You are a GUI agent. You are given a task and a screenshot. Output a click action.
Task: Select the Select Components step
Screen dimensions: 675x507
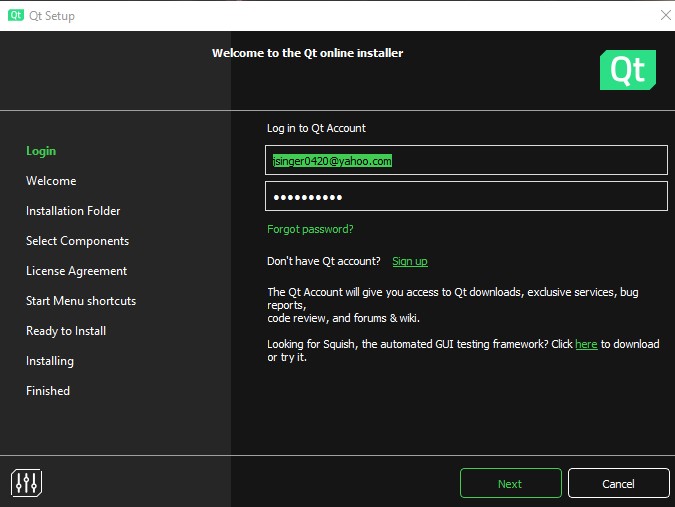click(77, 241)
